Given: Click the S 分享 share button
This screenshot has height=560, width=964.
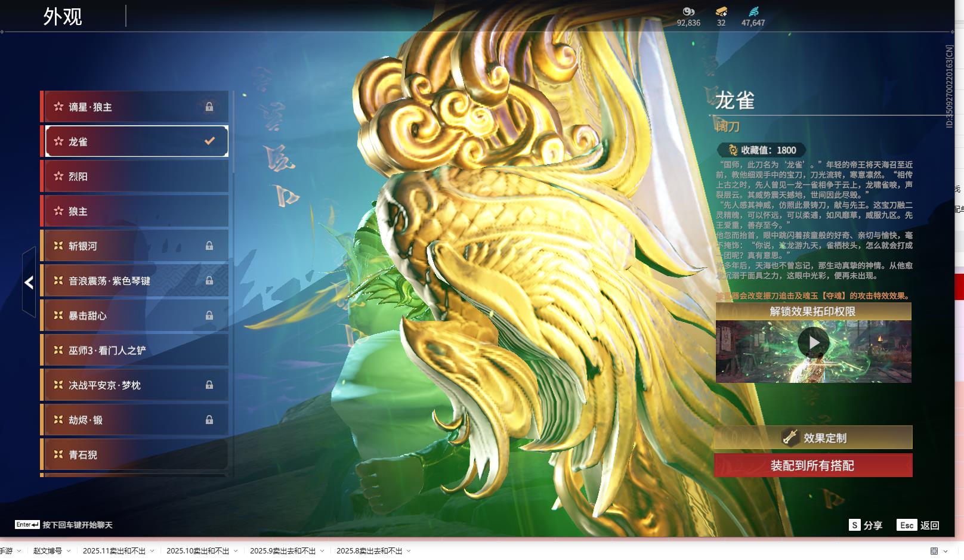Looking at the screenshot, I should click(x=866, y=525).
